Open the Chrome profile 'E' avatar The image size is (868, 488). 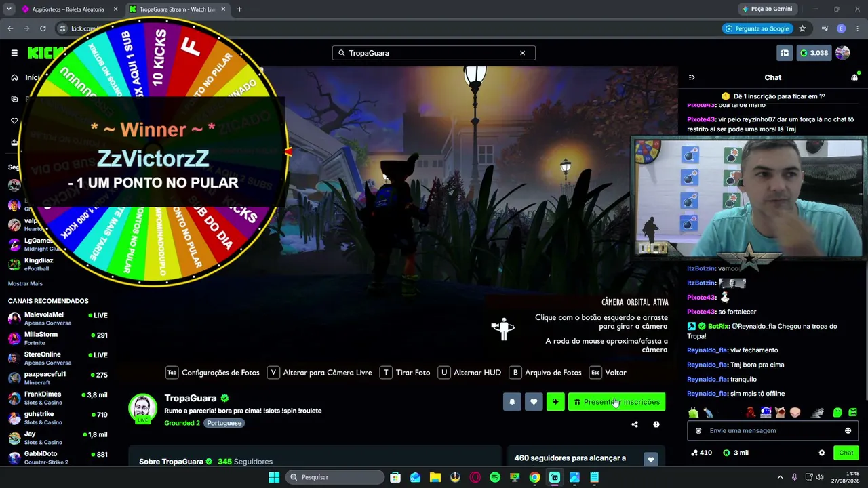[842, 28]
